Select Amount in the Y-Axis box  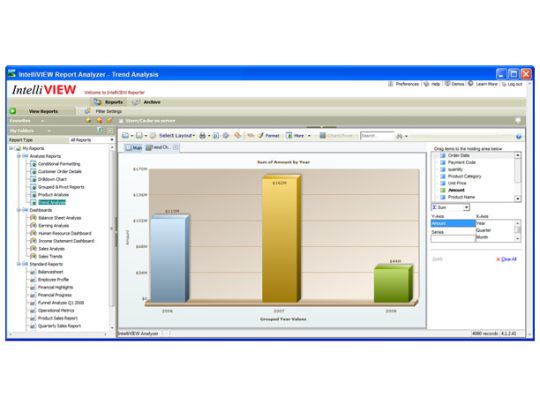(x=453, y=223)
